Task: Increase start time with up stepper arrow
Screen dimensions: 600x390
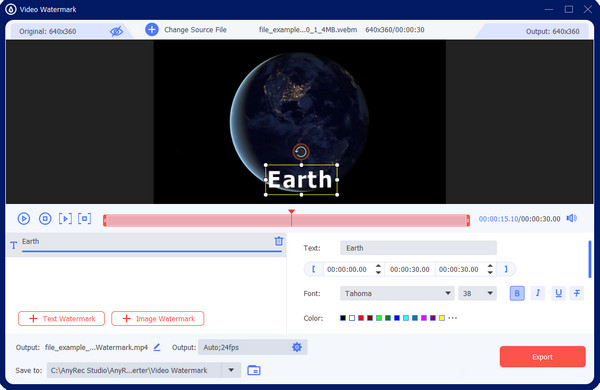Action: coord(378,266)
